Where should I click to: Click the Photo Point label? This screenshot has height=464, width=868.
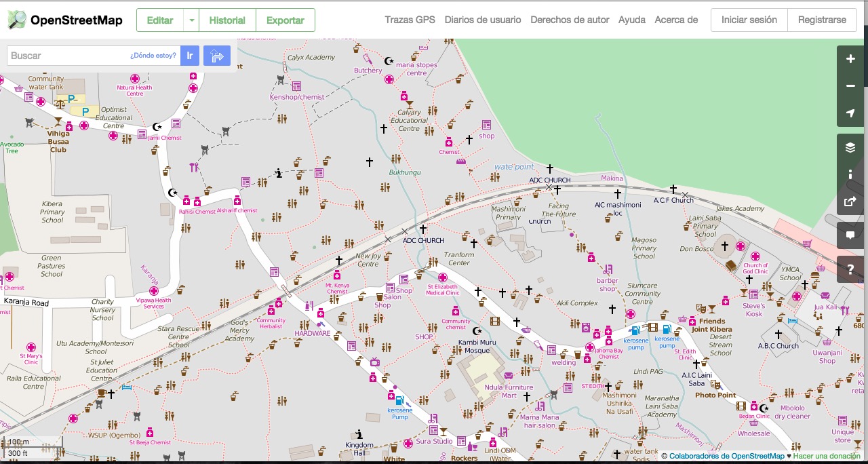point(715,395)
